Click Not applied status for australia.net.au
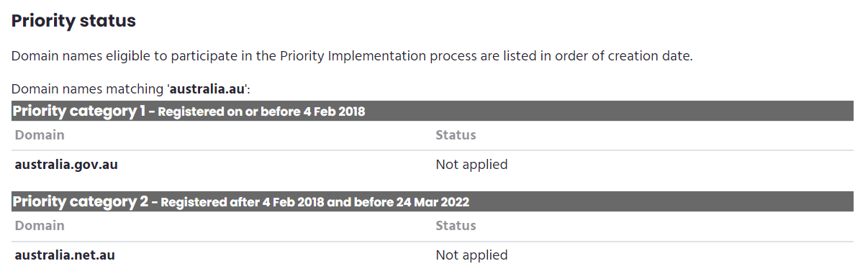Viewport: 868px width, 279px height. [471, 255]
